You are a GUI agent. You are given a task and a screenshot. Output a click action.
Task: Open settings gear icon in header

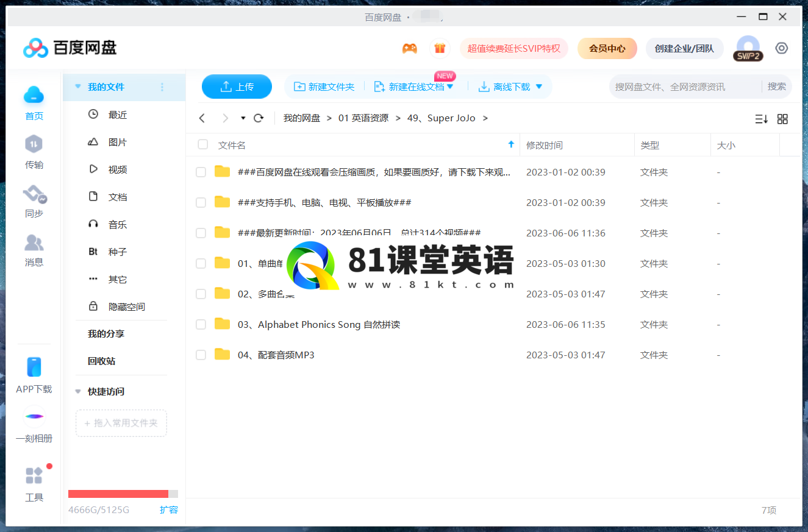click(x=782, y=48)
